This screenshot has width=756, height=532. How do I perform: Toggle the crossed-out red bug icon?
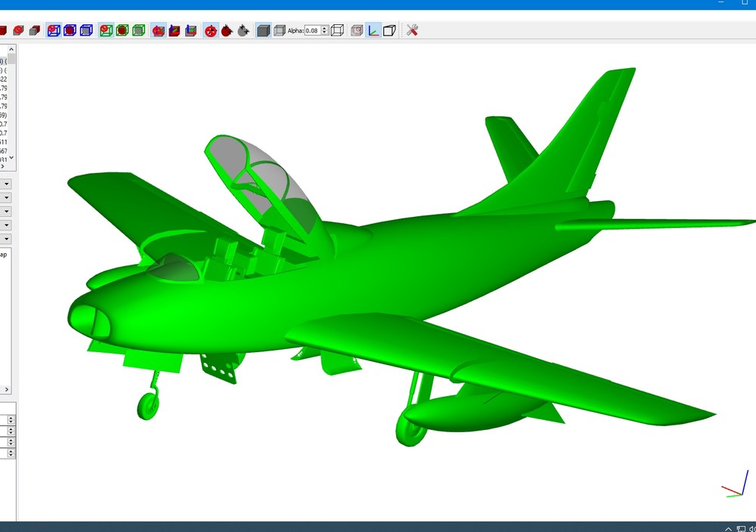(211, 30)
